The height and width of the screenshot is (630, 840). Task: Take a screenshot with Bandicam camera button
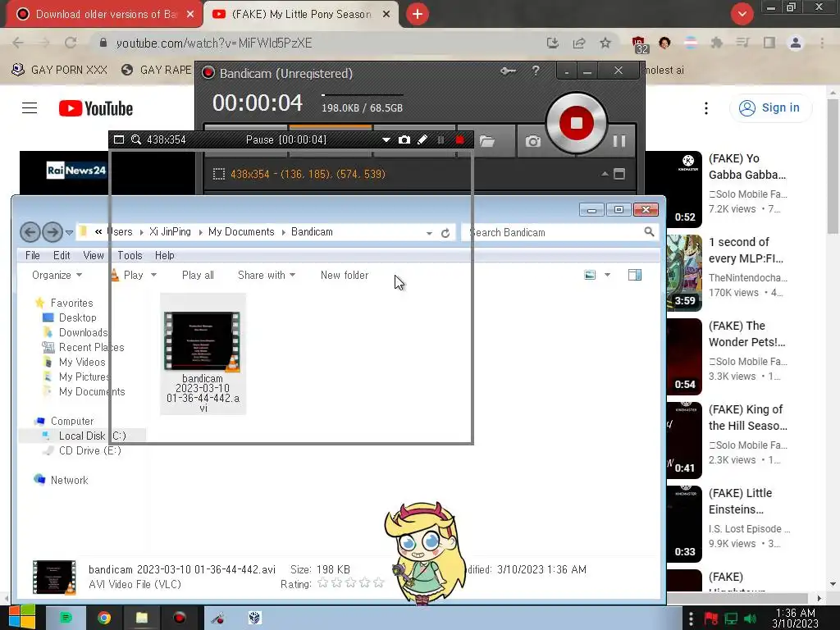click(x=532, y=141)
